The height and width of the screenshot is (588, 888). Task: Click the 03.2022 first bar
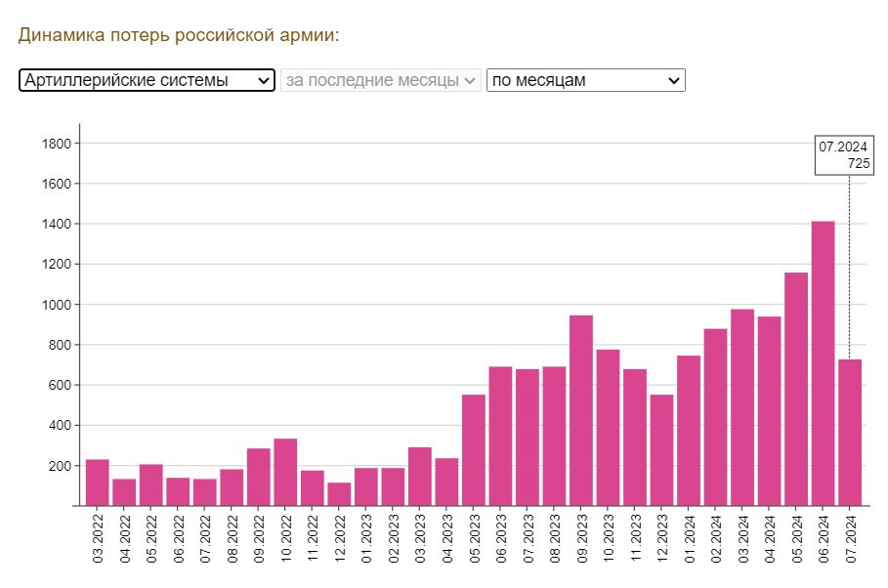pyautogui.click(x=98, y=483)
